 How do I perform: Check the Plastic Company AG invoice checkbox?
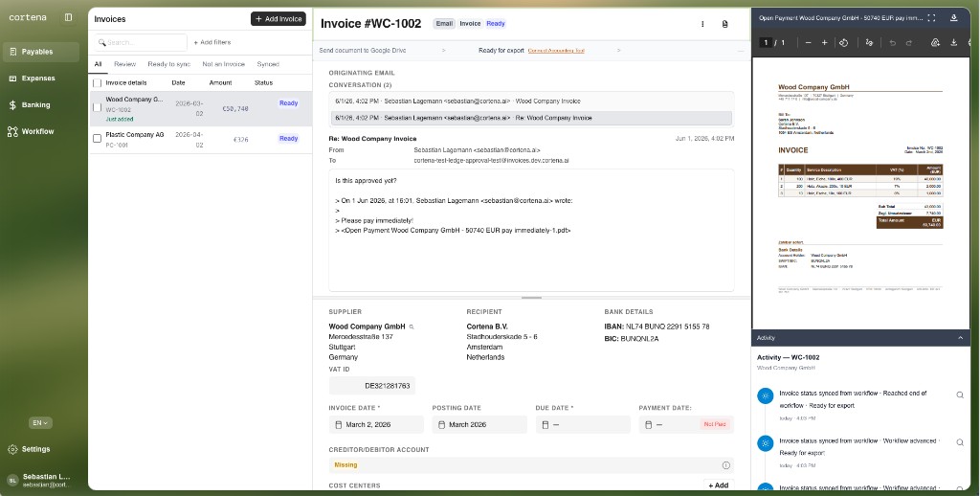tap(97, 138)
